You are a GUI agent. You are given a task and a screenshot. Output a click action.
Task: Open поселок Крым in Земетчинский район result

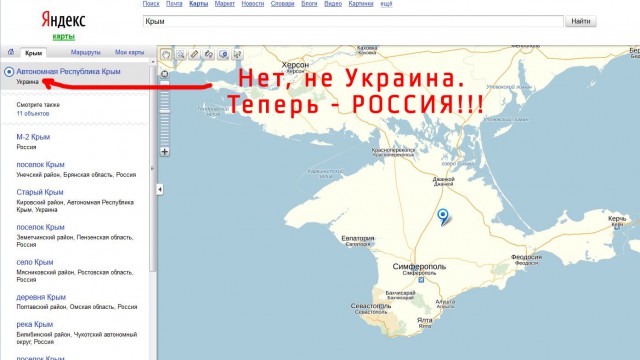[40, 227]
